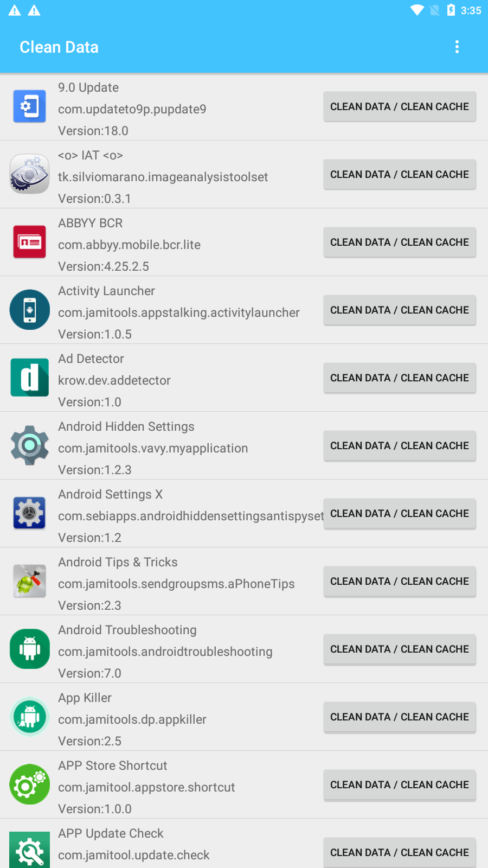Tap the 9.0 Update app icon
Viewport: 488px width, 868px height.
pyautogui.click(x=30, y=106)
